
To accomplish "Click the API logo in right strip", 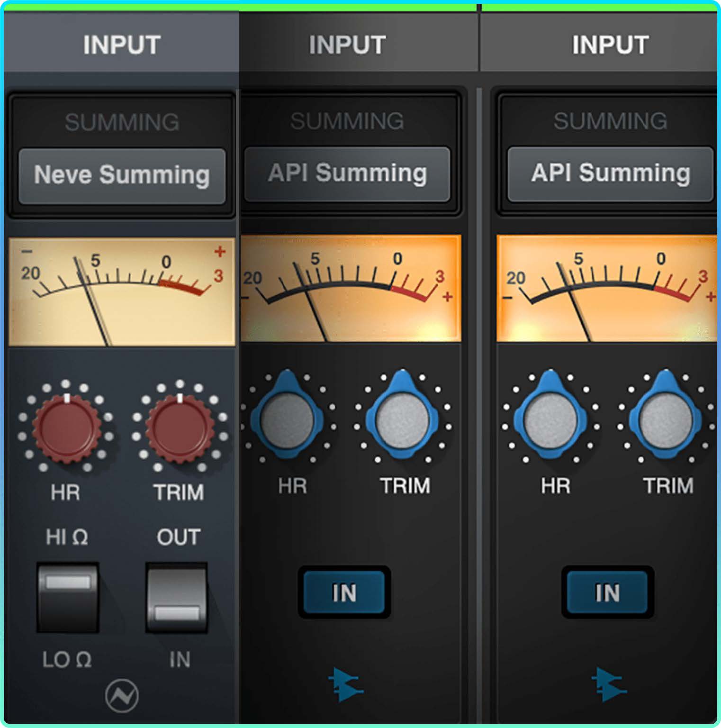I will [608, 684].
